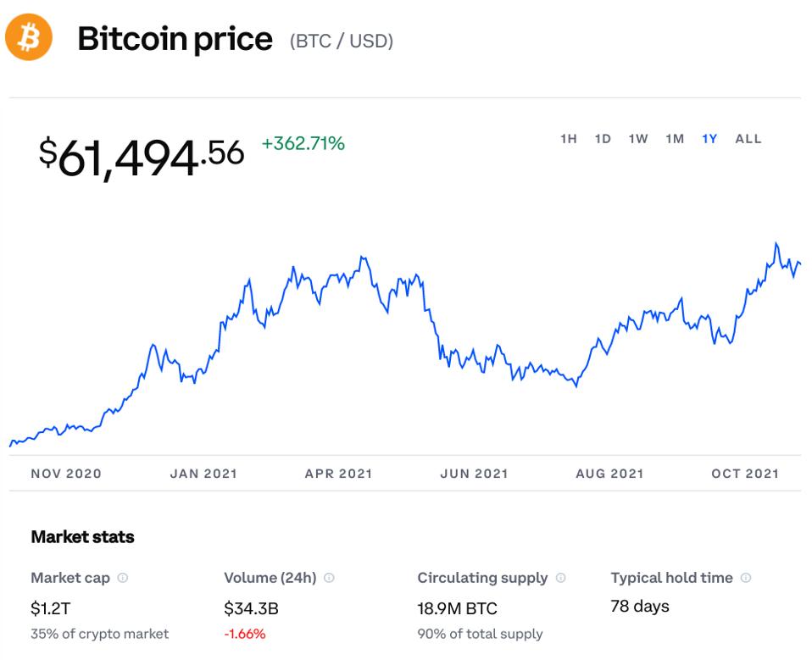
Task: Click the orange Bitcoin logo icon
Action: [x=29, y=37]
